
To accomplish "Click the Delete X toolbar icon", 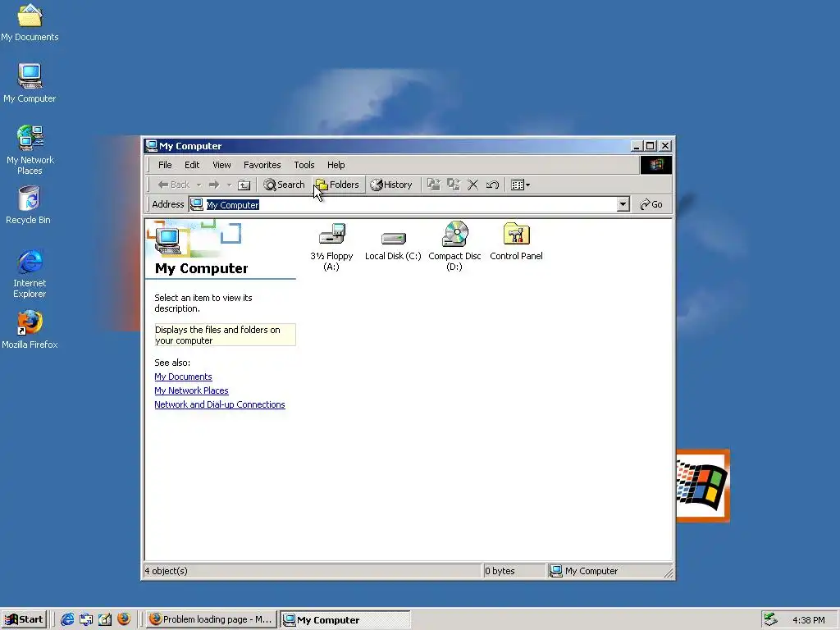I will (472, 185).
